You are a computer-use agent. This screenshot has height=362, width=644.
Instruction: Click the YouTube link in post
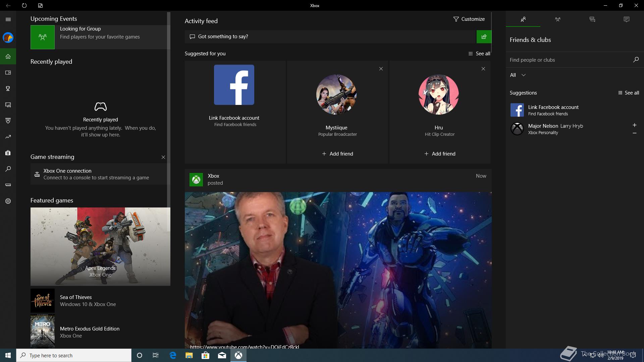[245, 347]
